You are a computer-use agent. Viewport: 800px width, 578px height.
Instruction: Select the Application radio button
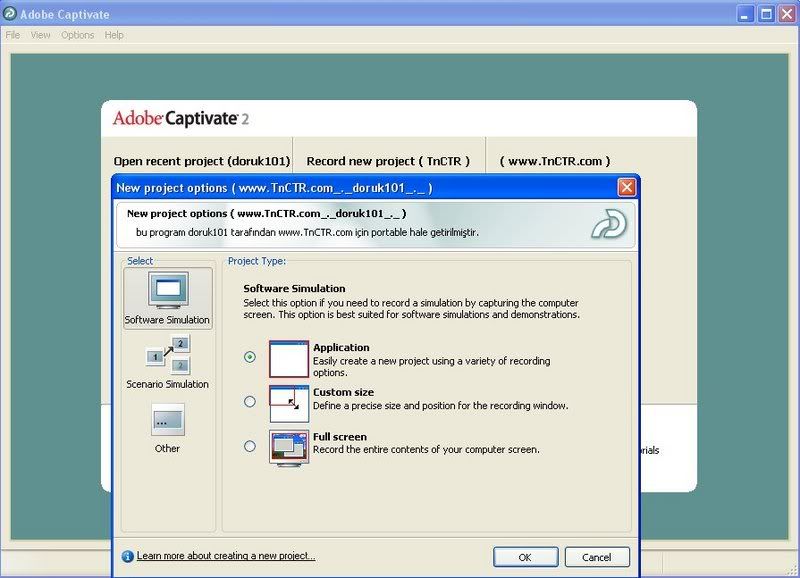coord(249,357)
